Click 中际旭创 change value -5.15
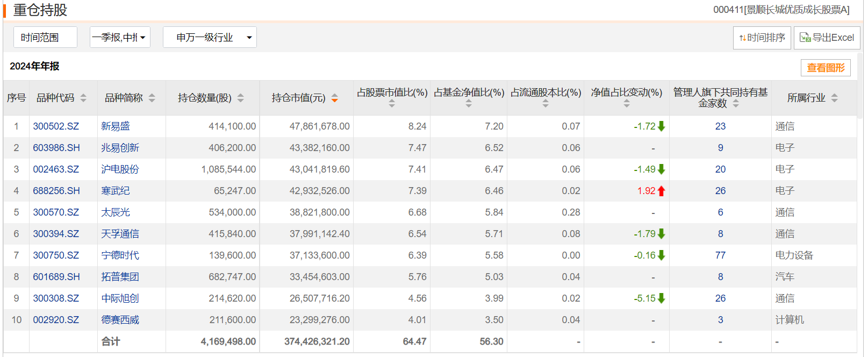 click(x=644, y=298)
